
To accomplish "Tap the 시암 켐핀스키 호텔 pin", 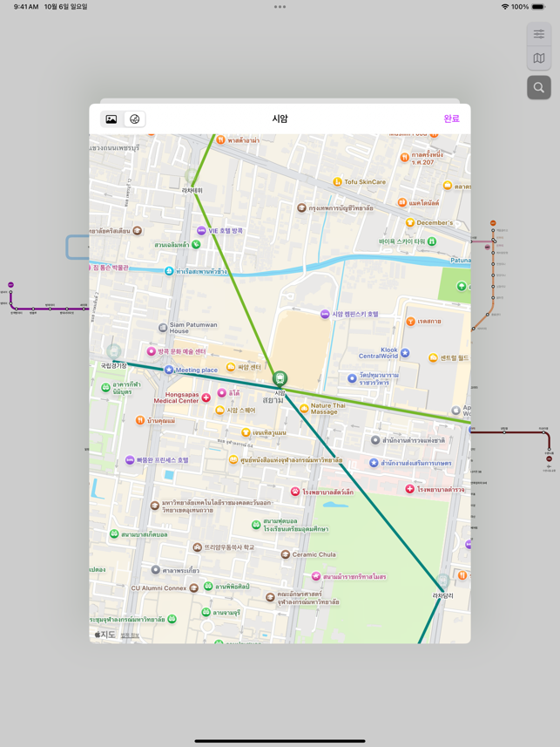I will 324,314.
